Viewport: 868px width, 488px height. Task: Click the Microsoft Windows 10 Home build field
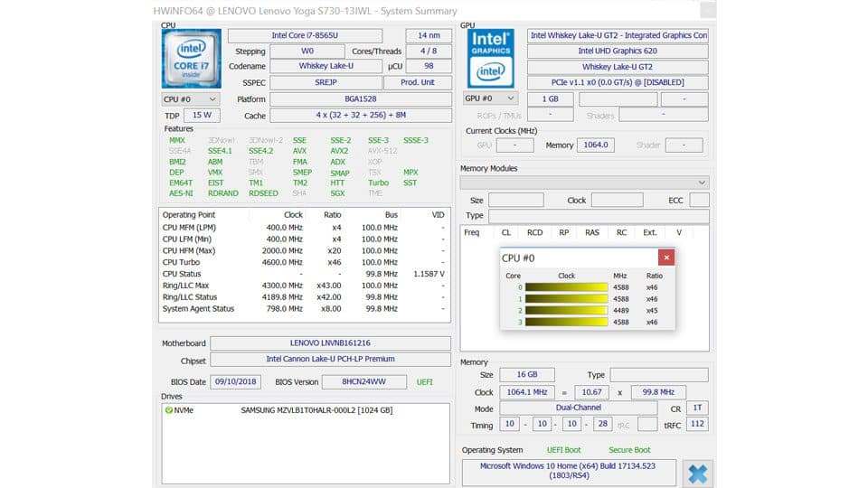[569, 472]
